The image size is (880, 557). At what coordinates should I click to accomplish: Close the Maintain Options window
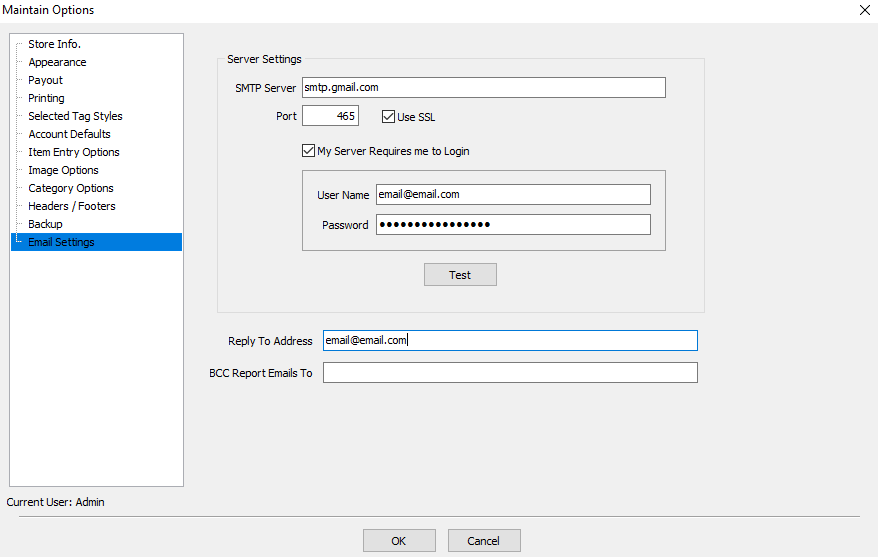[x=865, y=10]
